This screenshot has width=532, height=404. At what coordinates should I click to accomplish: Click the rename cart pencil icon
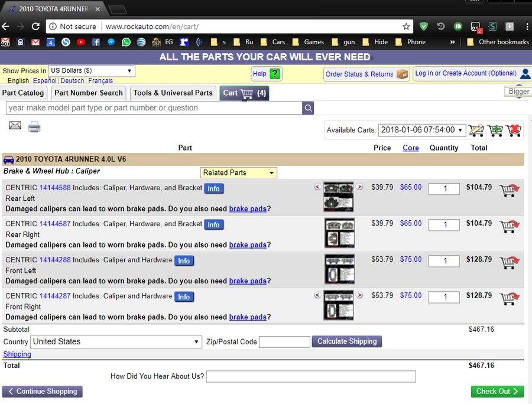click(476, 130)
